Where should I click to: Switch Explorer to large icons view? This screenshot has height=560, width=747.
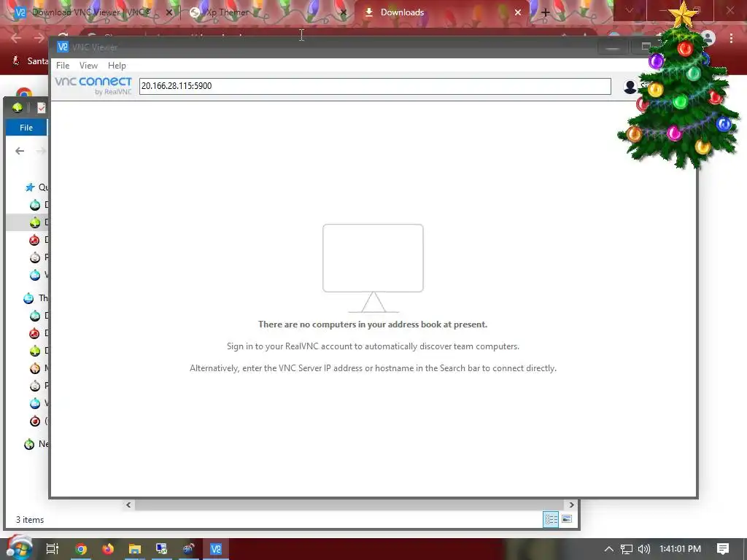567,519
